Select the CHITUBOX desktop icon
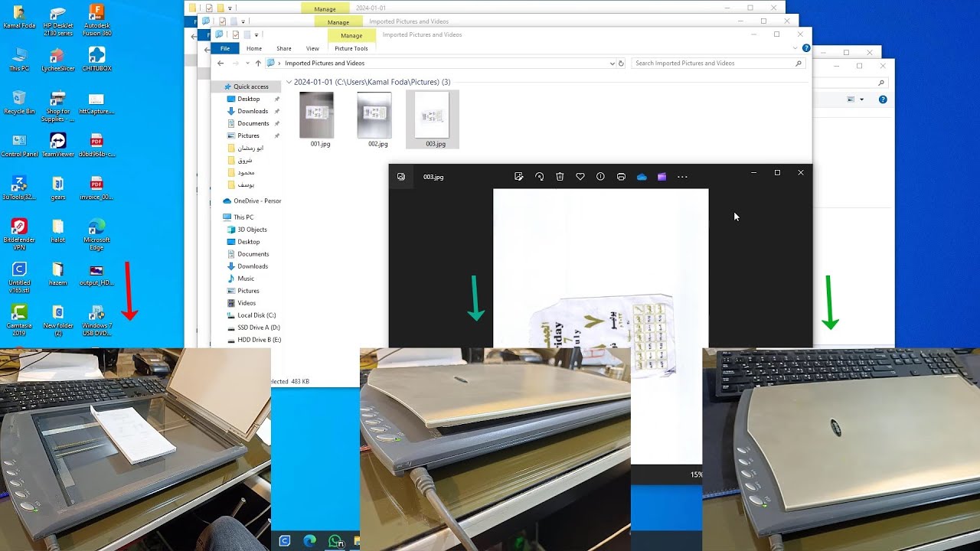This screenshot has height=551, width=980. [x=96, y=59]
